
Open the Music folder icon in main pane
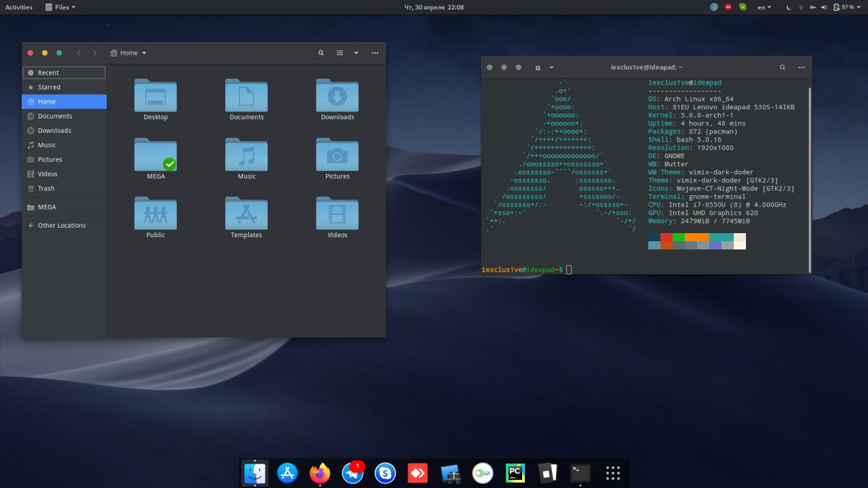coord(246,155)
